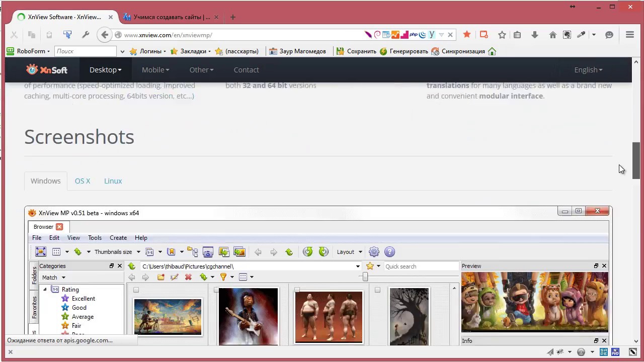Click the green RoboForm home icon

(x=492, y=51)
